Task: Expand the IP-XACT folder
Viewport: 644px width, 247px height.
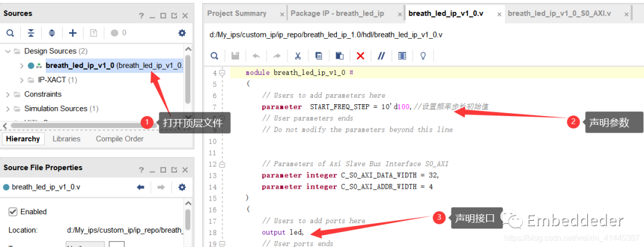Action: 22,80
